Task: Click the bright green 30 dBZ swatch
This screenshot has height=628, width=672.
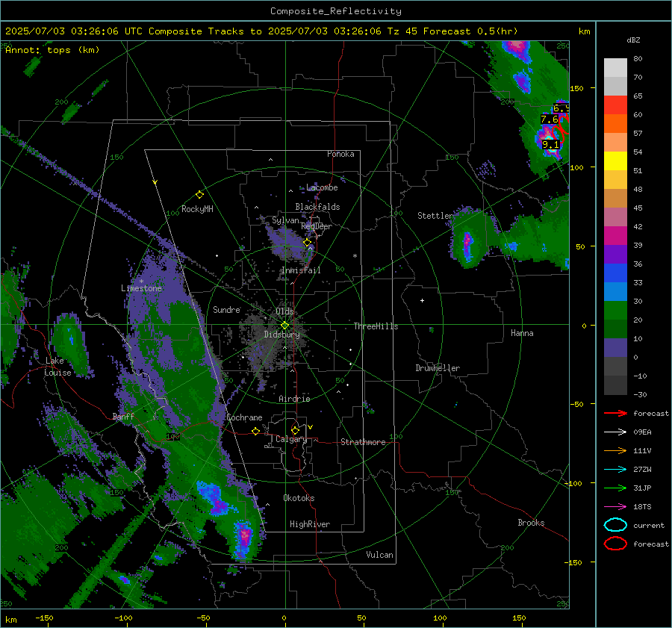Action: [x=615, y=310]
